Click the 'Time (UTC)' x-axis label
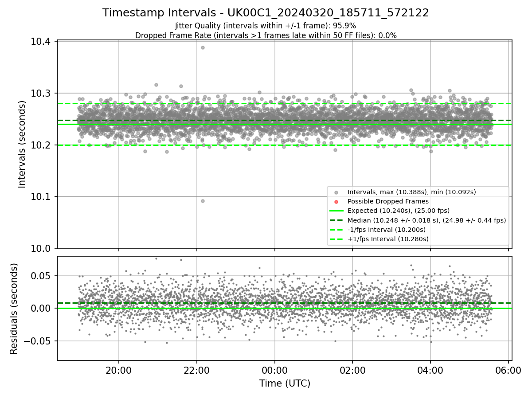 (x=285, y=383)
